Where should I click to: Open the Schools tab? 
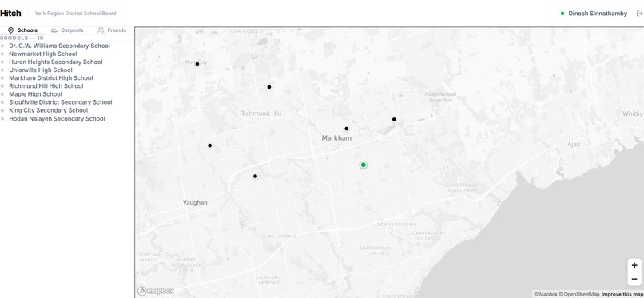(22, 30)
